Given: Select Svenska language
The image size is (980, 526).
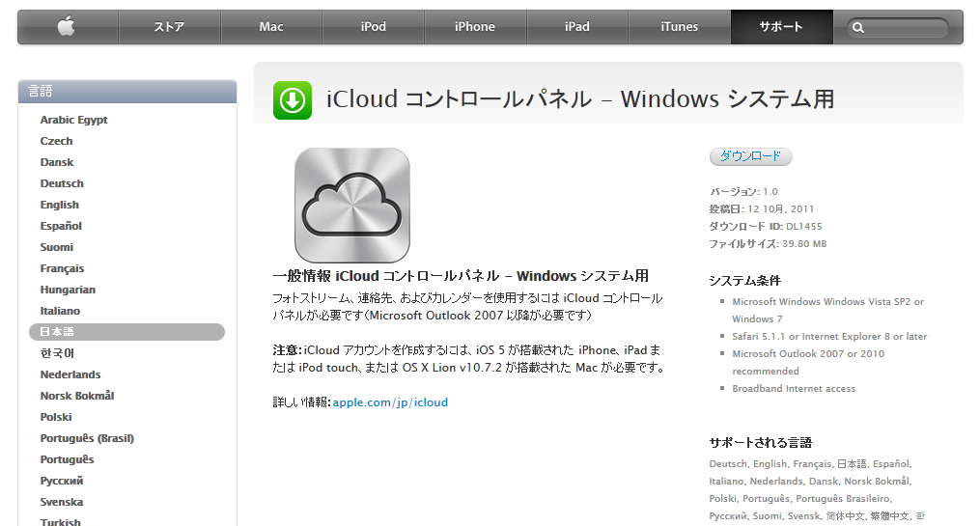Looking at the screenshot, I should click(61, 502).
